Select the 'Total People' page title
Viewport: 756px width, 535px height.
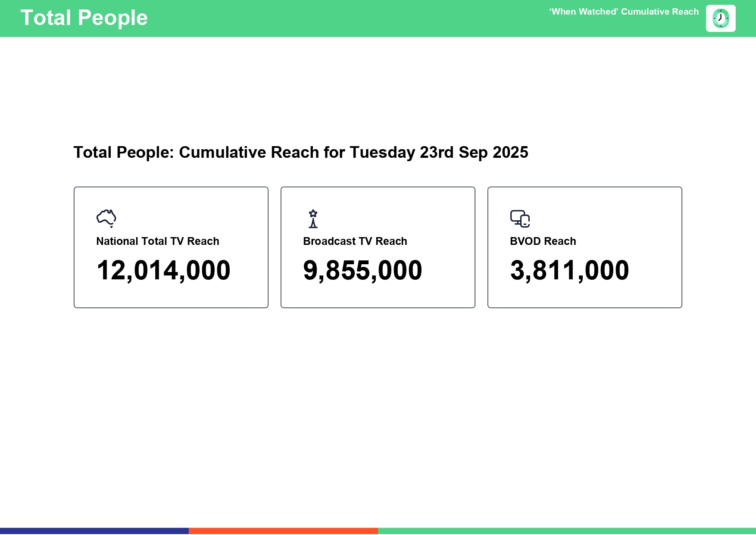coord(84,18)
